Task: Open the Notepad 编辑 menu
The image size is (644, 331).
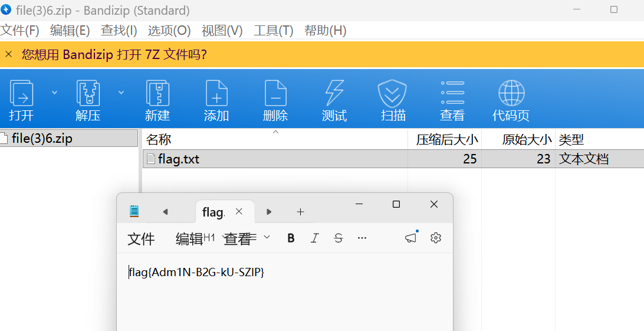Action: pyautogui.click(x=189, y=238)
